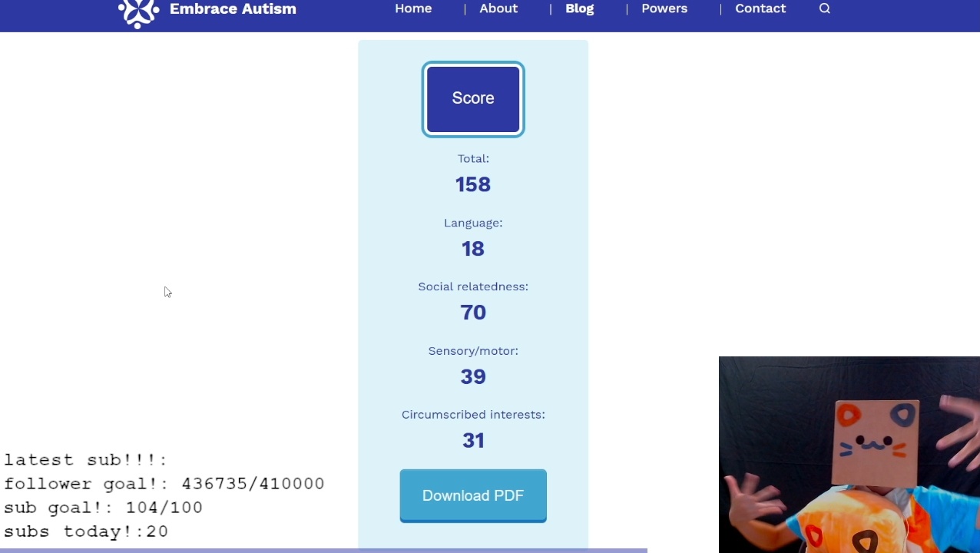This screenshot has height=553, width=980.
Task: Click the latest sub!!!: overlay text
Action: 86,460
